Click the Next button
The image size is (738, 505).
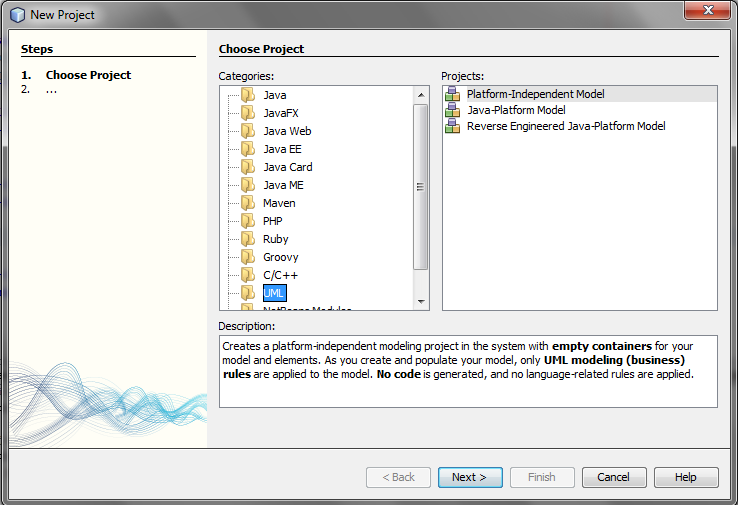pos(470,477)
